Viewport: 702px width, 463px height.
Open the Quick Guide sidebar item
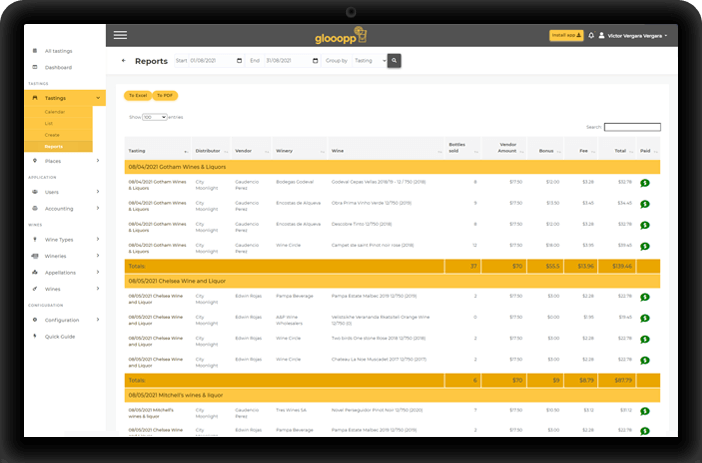pyautogui.click(x=60, y=336)
